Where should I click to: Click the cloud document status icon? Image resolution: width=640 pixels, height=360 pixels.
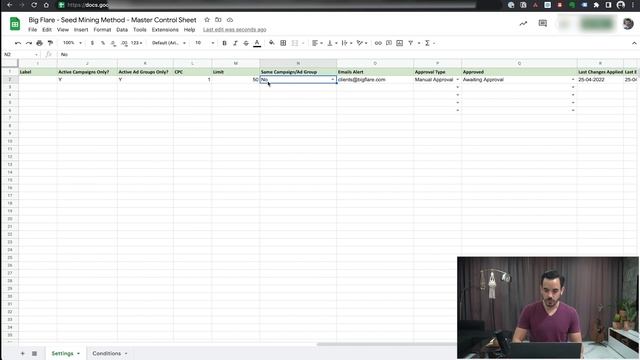click(x=230, y=20)
